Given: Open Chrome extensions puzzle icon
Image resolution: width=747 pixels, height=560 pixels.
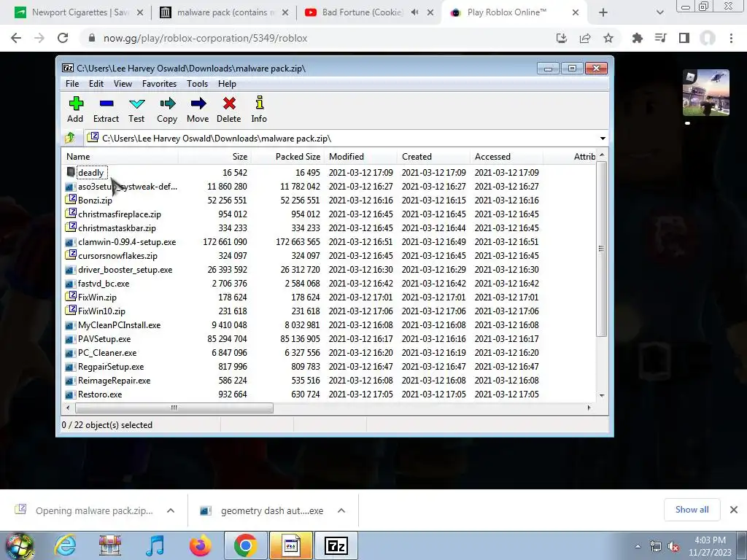Looking at the screenshot, I should 637,38.
